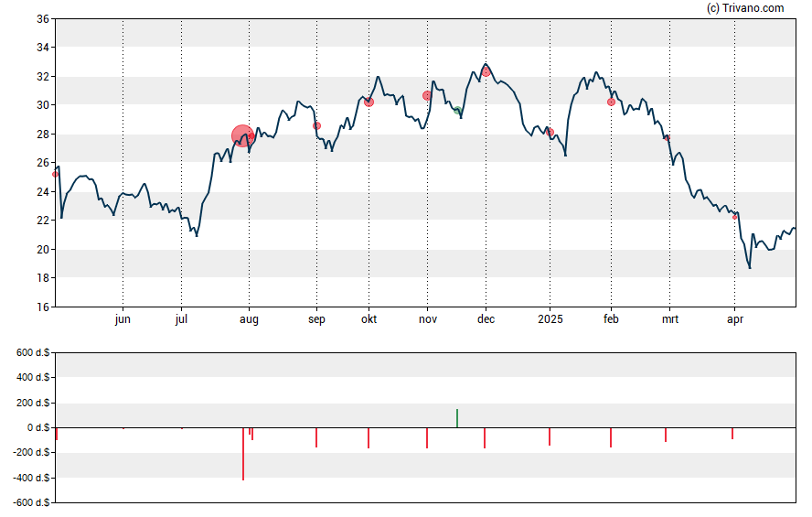Click the green transaction marker in mid-November
The width and height of the screenshot is (812, 517).
[x=457, y=111]
